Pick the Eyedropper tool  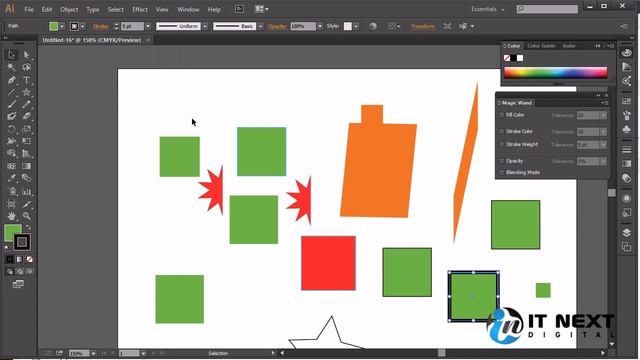(x=11, y=178)
